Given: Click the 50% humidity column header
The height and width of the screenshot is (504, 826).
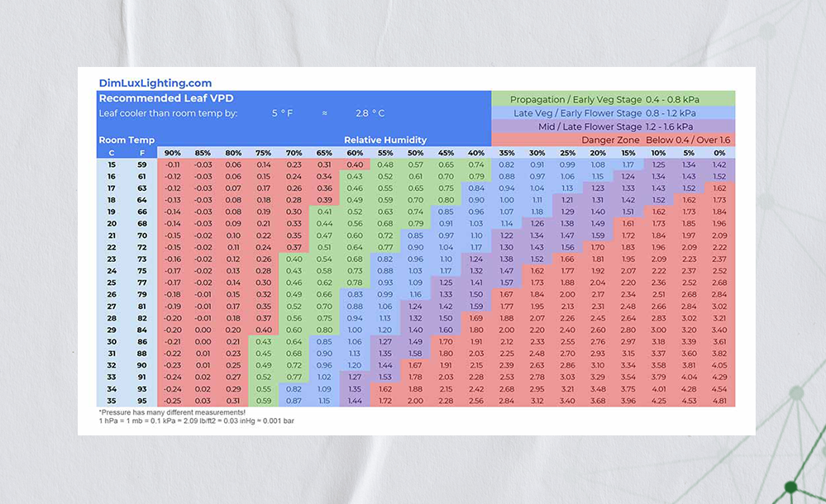Looking at the screenshot, I should point(415,153).
